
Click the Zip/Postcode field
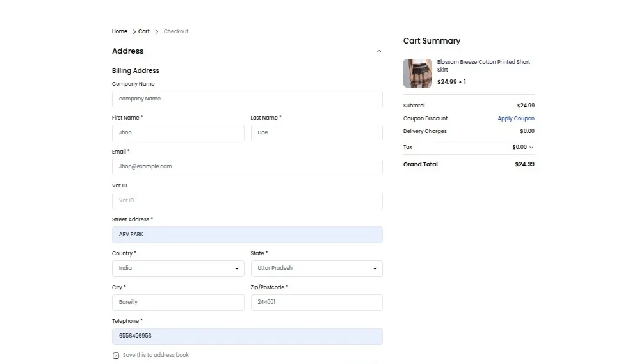316,303
